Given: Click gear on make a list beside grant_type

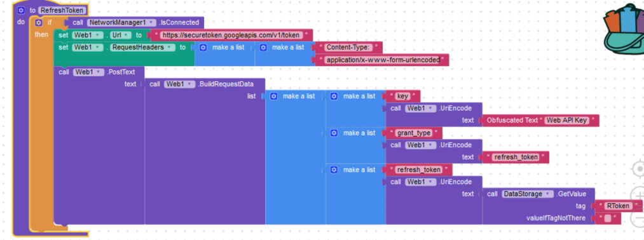Looking at the screenshot, I should pos(334,133).
